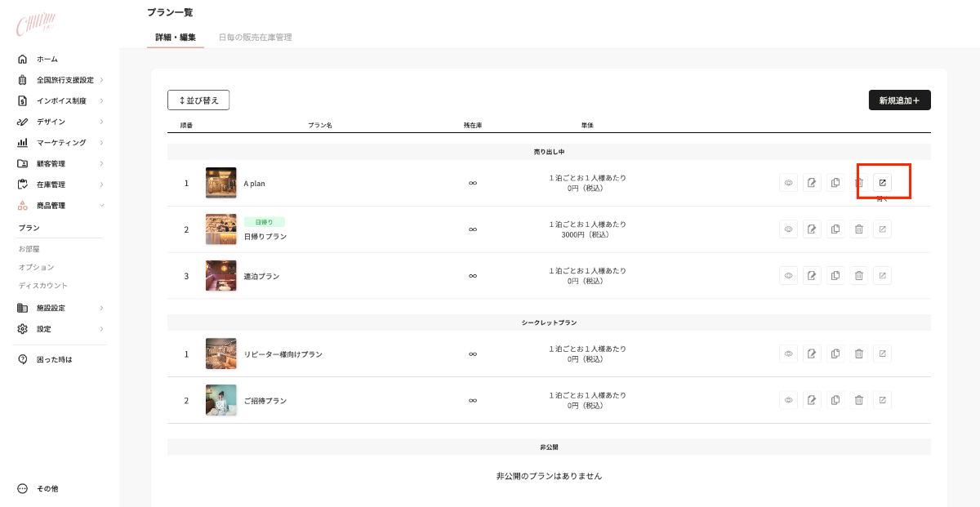Click the 並び替え sort button
Screen dimensions: 980x507
click(x=198, y=100)
